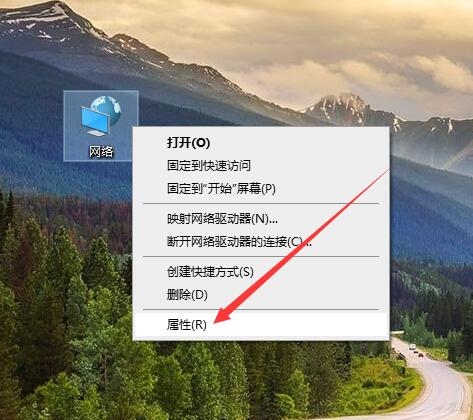473x420 pixels.
Task: Open 属性(R) properties entry
Action: [x=187, y=324]
